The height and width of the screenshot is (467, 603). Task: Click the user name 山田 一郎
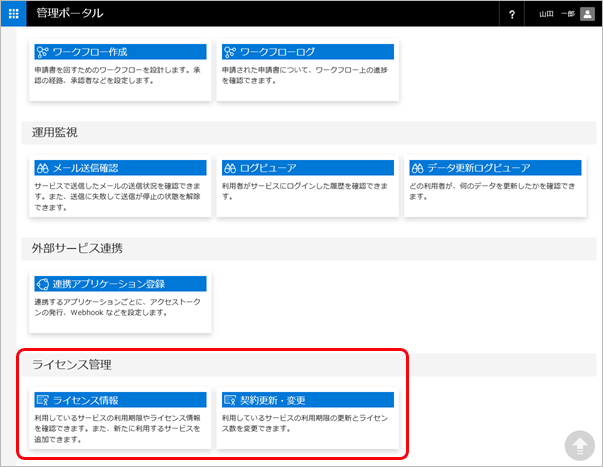[x=556, y=14]
